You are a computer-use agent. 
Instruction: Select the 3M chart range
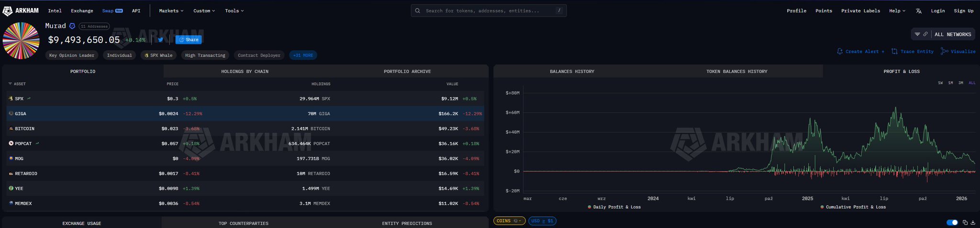tap(960, 83)
